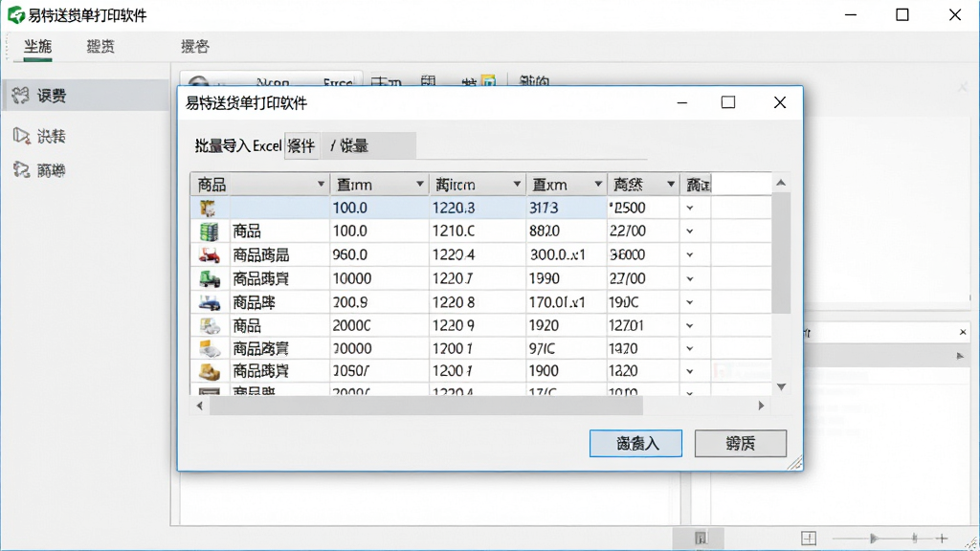980x551 pixels.
Task: Expand the dropdown in the 1220.3 row
Action: point(690,208)
